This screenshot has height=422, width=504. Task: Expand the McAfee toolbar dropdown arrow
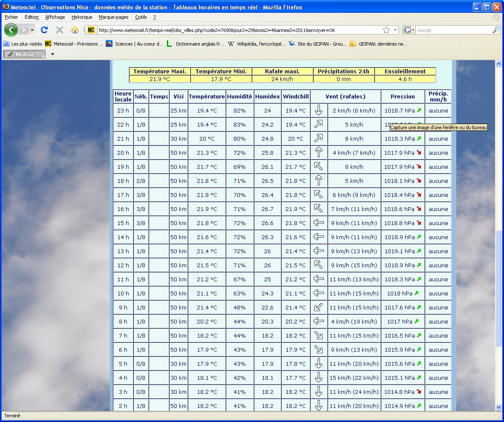point(53,54)
